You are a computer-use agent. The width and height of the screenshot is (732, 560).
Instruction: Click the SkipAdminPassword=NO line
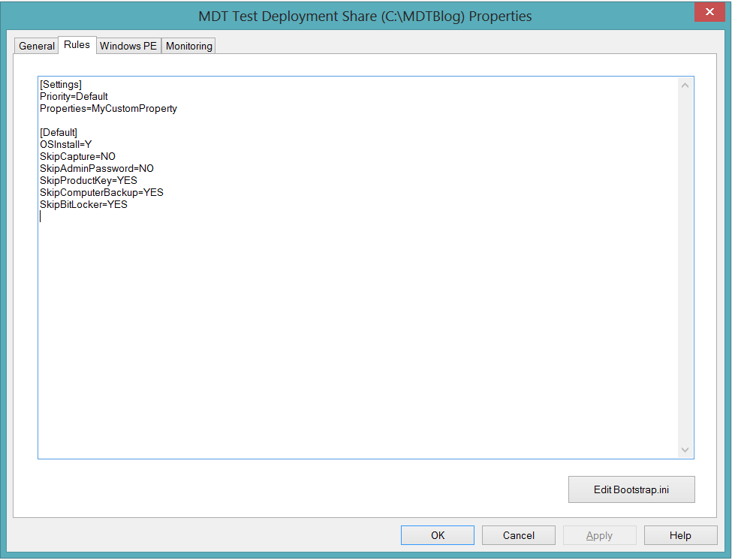(x=97, y=168)
